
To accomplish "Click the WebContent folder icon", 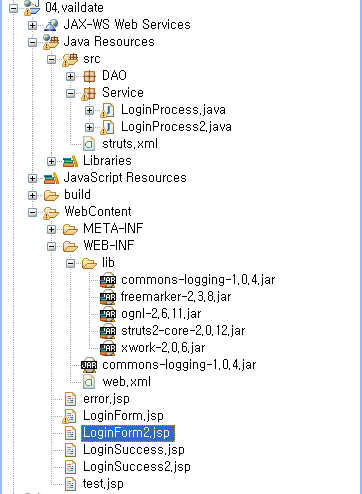I will pyautogui.click(x=51, y=212).
